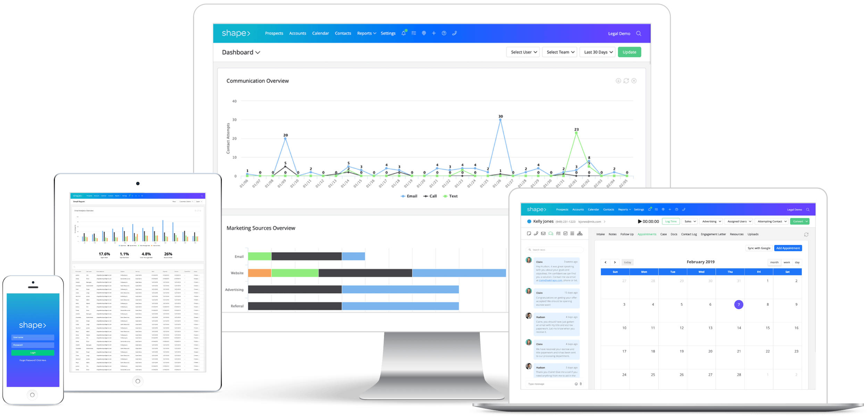Click the attachment paperclip in the message box

click(x=580, y=384)
